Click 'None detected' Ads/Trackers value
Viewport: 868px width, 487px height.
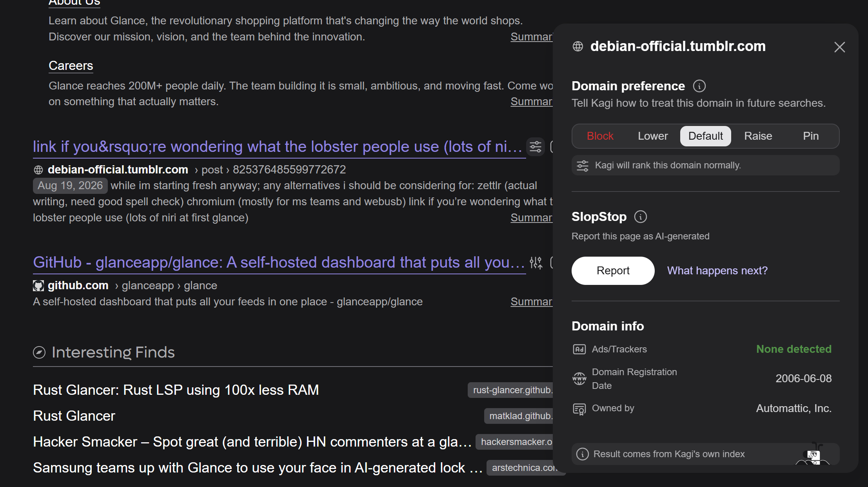tap(794, 349)
